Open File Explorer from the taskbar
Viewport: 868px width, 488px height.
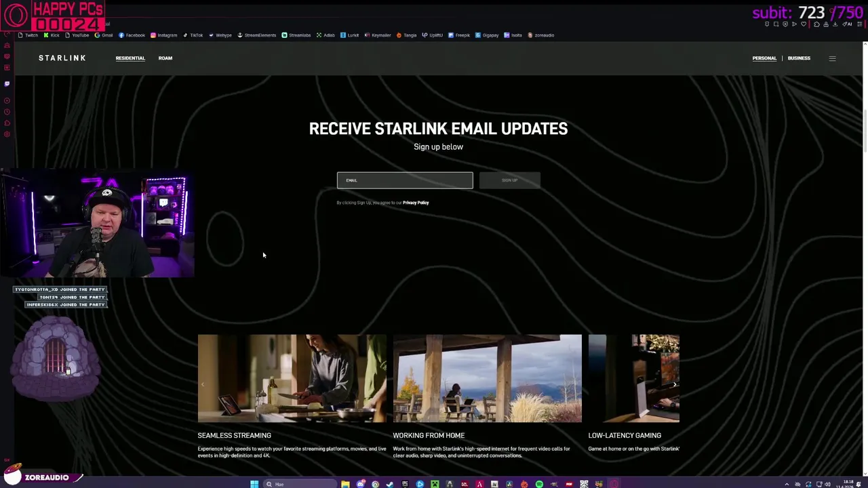click(x=345, y=484)
